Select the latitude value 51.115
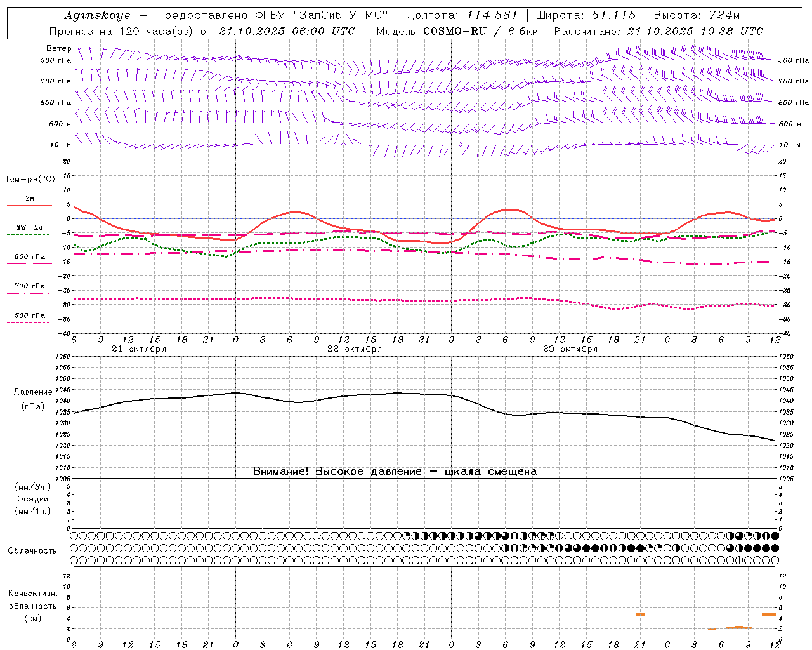This screenshot has height=650, width=812. (x=613, y=15)
